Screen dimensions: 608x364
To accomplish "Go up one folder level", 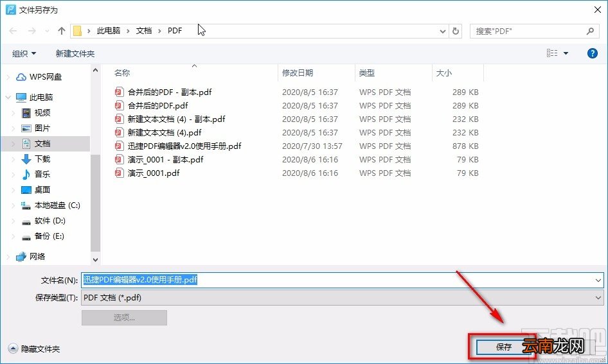I will pyautogui.click(x=61, y=31).
